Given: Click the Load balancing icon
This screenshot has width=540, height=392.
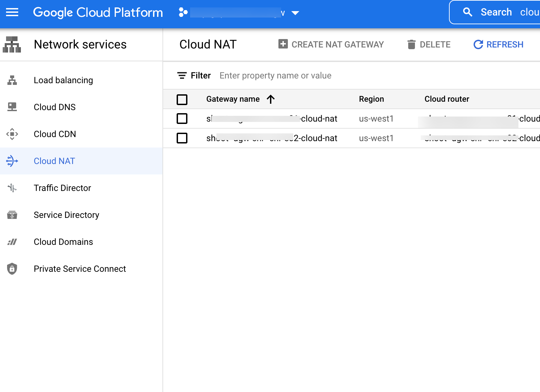Looking at the screenshot, I should click(12, 80).
